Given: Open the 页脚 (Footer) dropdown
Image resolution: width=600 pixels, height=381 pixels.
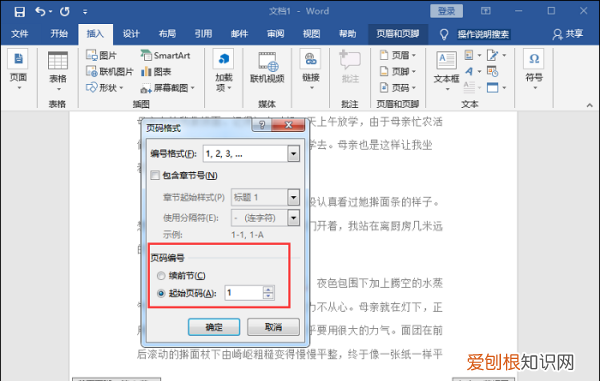Looking at the screenshot, I should [x=398, y=72].
